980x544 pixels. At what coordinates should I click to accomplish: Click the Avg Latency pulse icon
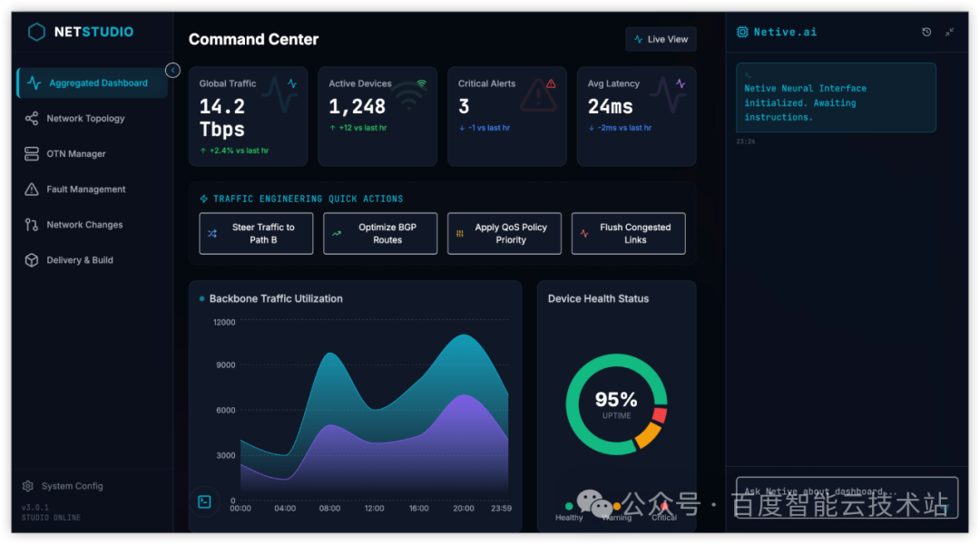[681, 83]
